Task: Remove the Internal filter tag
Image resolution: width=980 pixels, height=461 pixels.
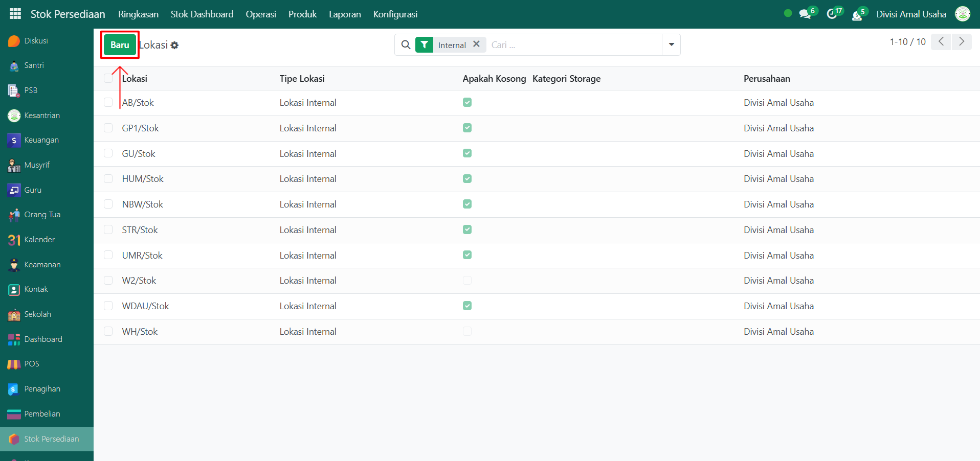Action: coord(476,44)
